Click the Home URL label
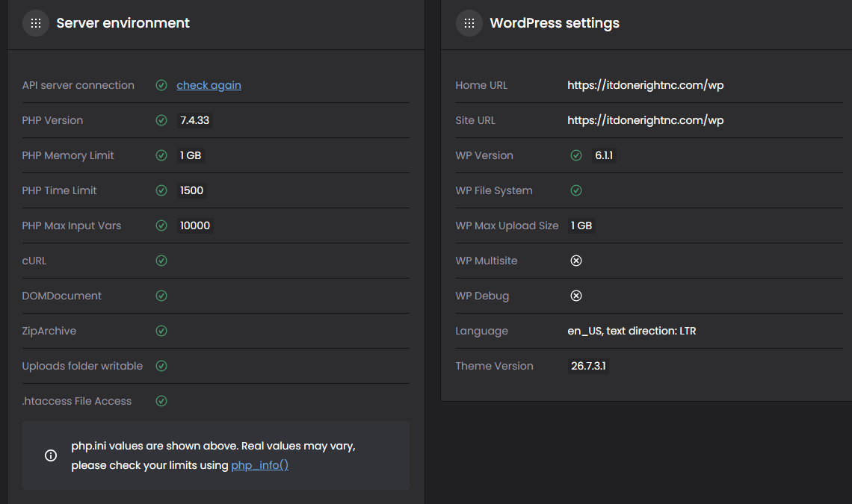852x504 pixels. 481,85
